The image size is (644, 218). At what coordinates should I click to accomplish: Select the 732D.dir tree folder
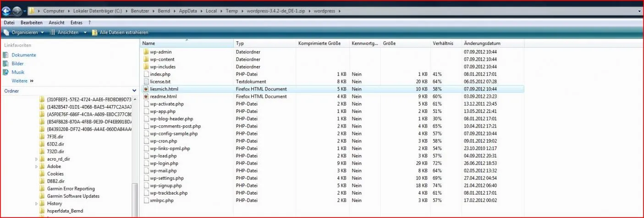pos(55,151)
